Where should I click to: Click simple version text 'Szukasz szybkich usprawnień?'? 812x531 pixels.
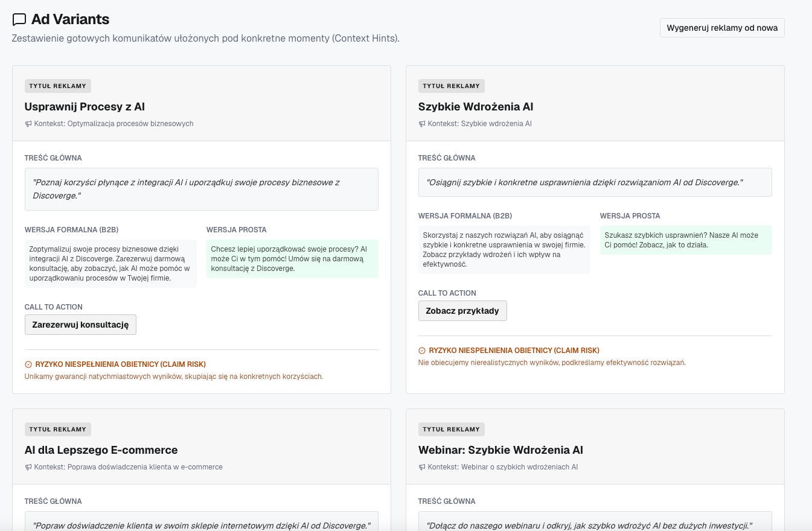686,240
